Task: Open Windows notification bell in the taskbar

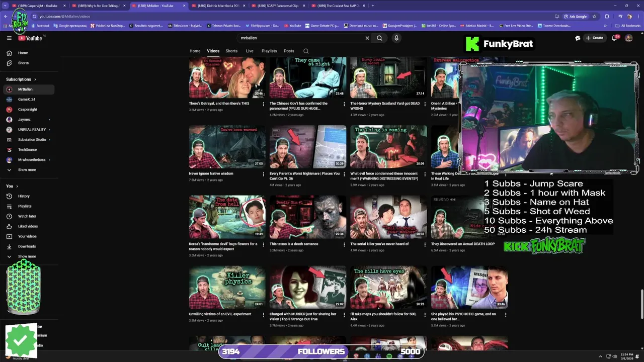Action: tap(638, 356)
